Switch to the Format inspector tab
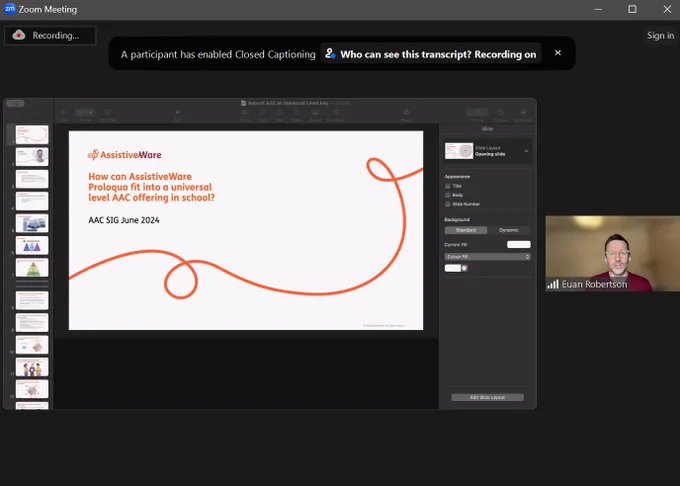Image resolution: width=680 pixels, height=486 pixels. click(477, 113)
